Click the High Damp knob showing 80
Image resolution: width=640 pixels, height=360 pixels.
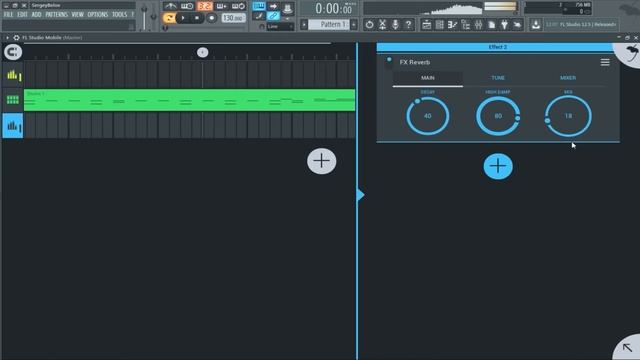click(498, 116)
